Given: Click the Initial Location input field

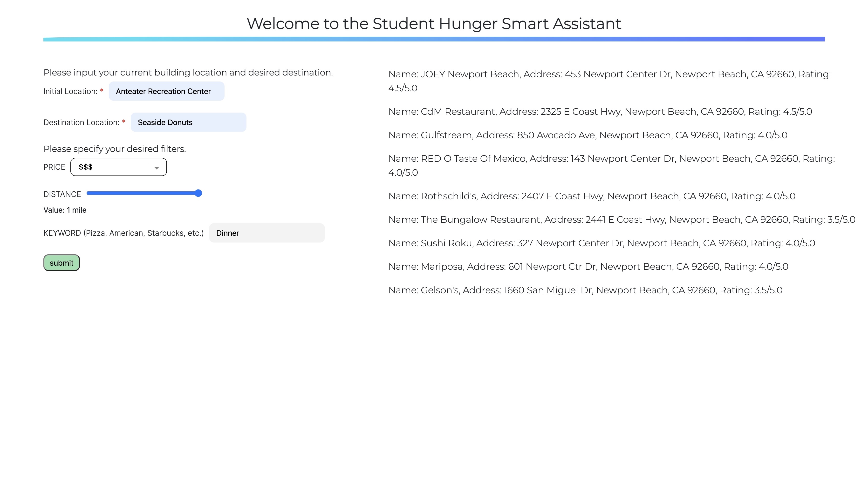Looking at the screenshot, I should click(166, 91).
